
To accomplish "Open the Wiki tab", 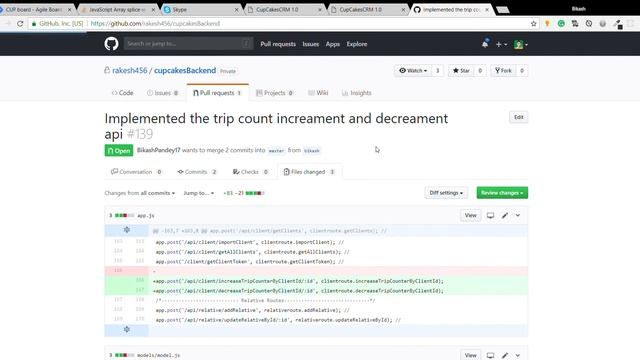I will (318, 93).
